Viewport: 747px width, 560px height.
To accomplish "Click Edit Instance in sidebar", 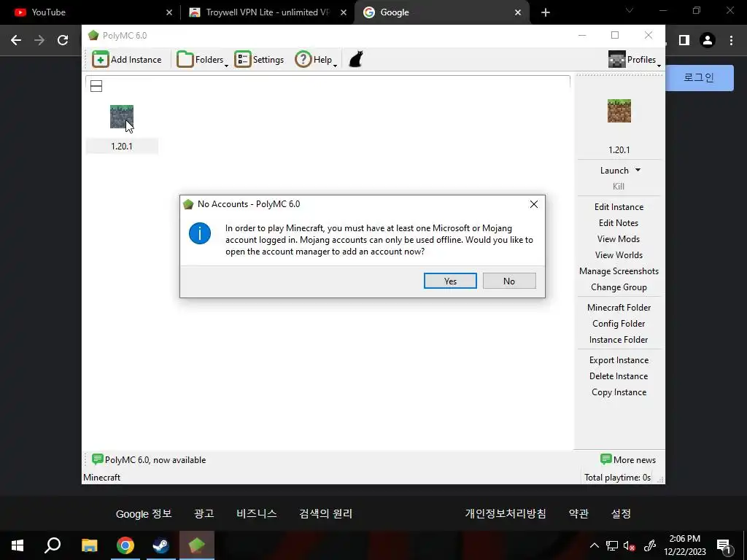I will coord(619,206).
